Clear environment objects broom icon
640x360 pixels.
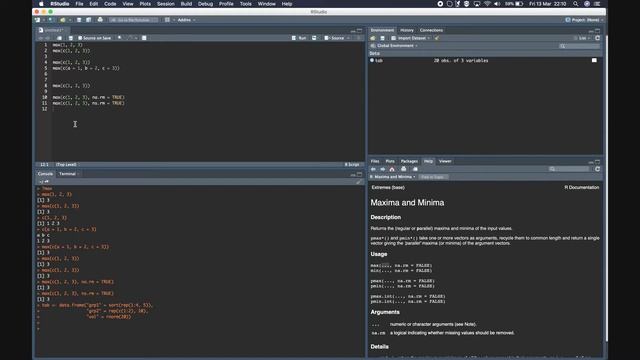click(437, 38)
